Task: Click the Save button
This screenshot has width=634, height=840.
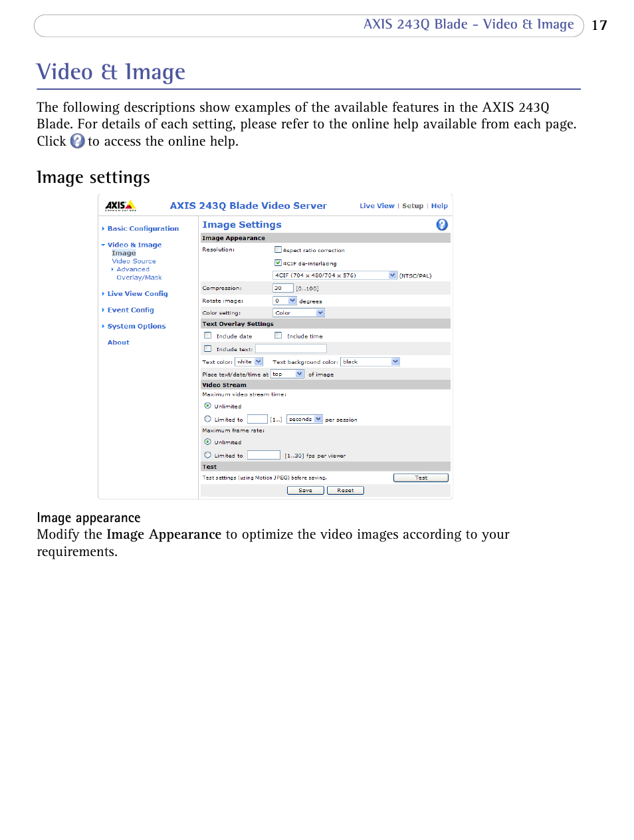Action: [306, 490]
